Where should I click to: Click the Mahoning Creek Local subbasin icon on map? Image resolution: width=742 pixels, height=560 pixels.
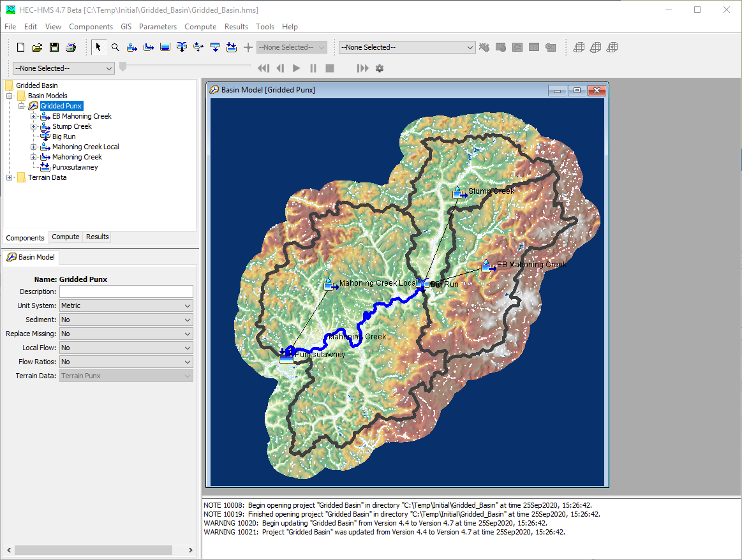(x=330, y=284)
